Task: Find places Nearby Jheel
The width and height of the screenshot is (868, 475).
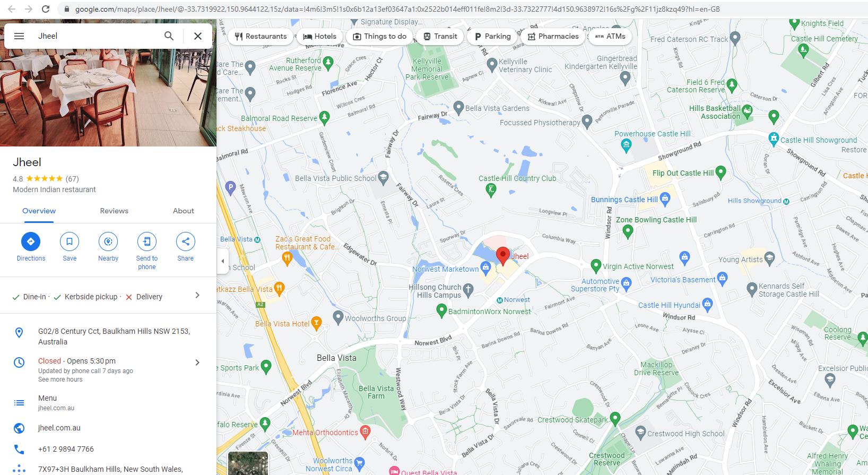Action: coord(108,247)
